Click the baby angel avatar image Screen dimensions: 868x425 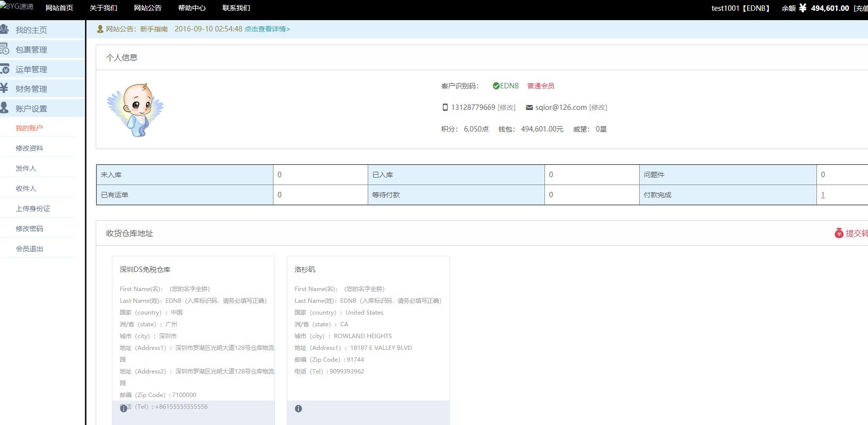click(135, 109)
